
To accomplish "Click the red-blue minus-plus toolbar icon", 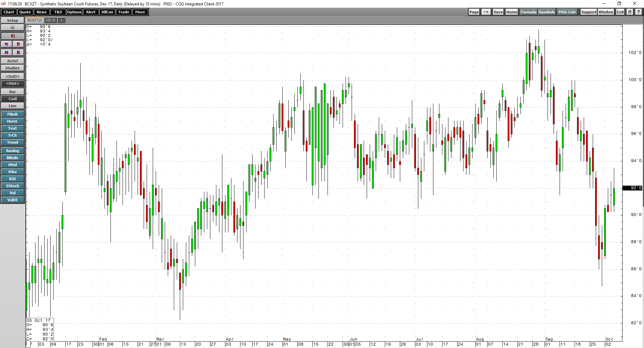I will pos(486,12).
